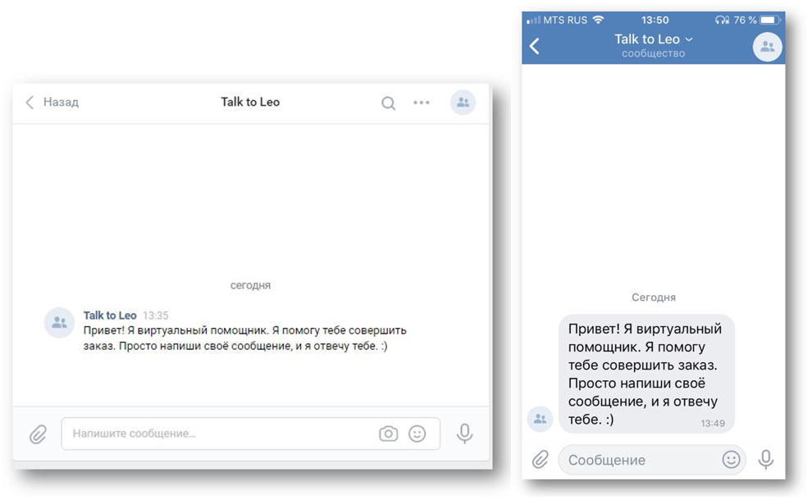The height and width of the screenshot is (504, 812).
Task: Click the search icon in desktop chat header
Action: 388,103
